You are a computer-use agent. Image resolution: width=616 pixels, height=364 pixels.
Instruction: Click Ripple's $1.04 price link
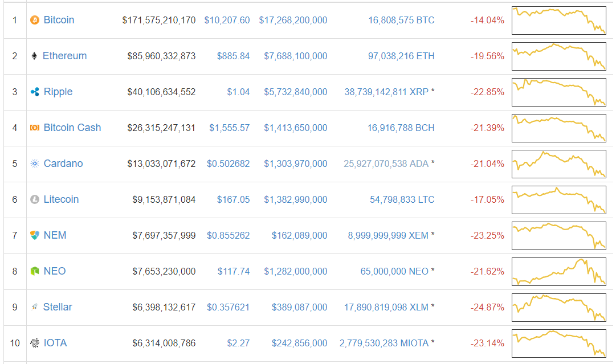(x=238, y=92)
